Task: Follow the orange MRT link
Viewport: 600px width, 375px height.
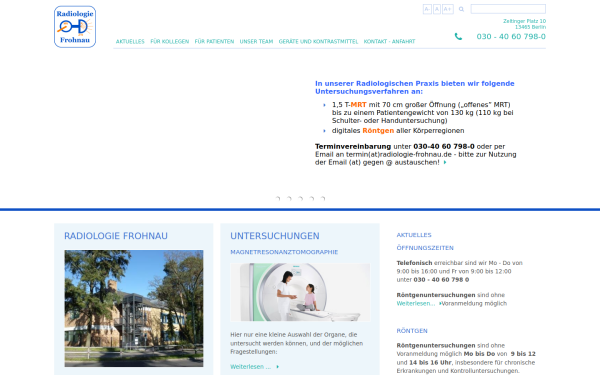Action: click(x=359, y=104)
